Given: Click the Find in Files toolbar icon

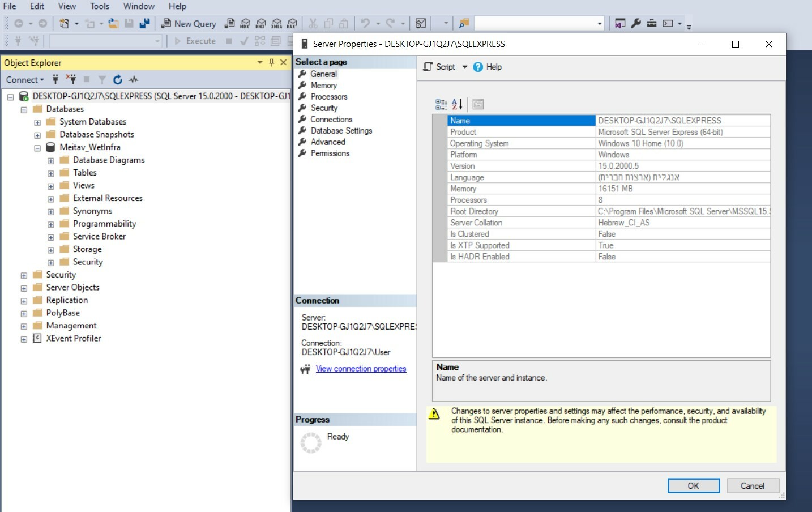Looking at the screenshot, I should coord(464,24).
